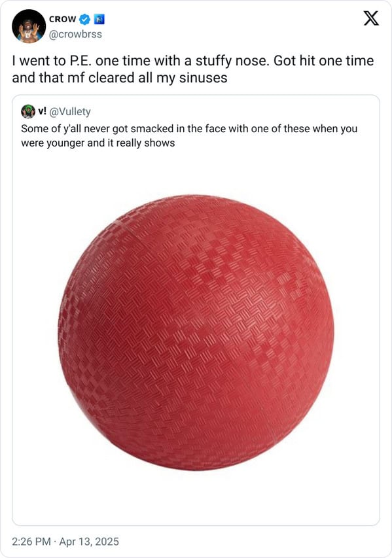Click the line "were younger and it really shows"

98,143
